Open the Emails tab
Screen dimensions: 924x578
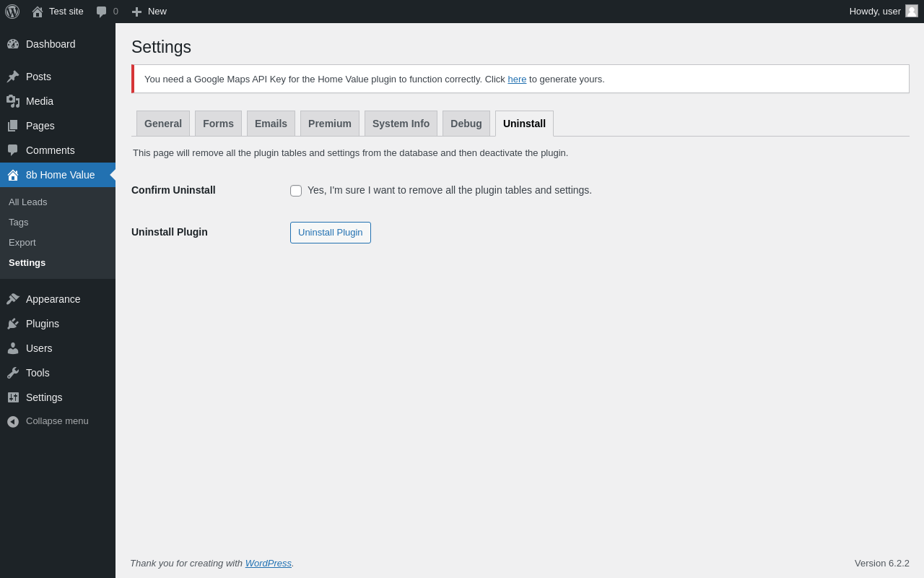(271, 124)
